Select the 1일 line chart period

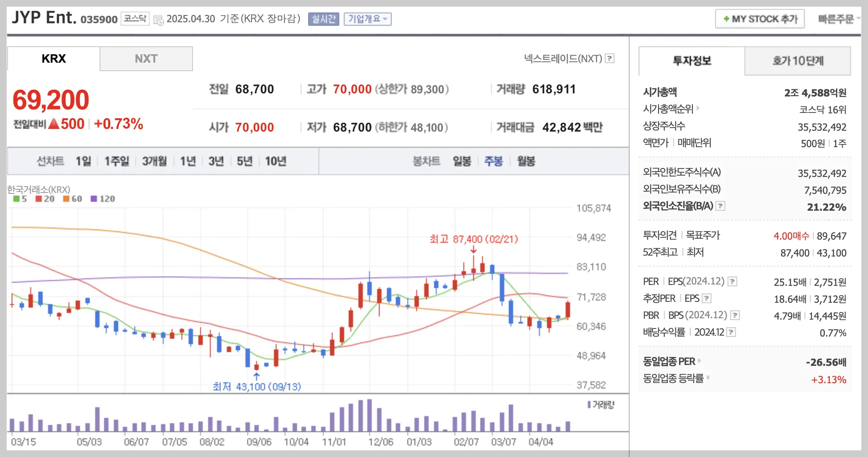pos(83,161)
